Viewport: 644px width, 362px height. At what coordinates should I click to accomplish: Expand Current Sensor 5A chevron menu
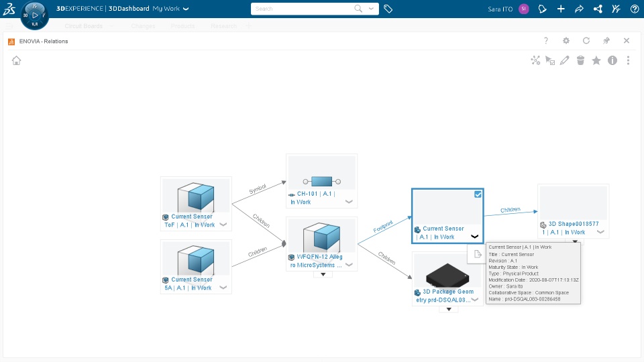[223, 288]
